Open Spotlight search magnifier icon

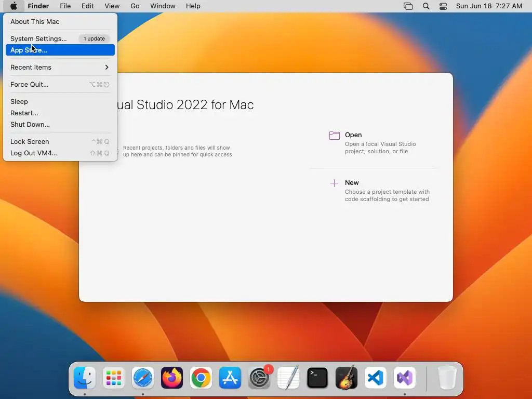[426, 6]
